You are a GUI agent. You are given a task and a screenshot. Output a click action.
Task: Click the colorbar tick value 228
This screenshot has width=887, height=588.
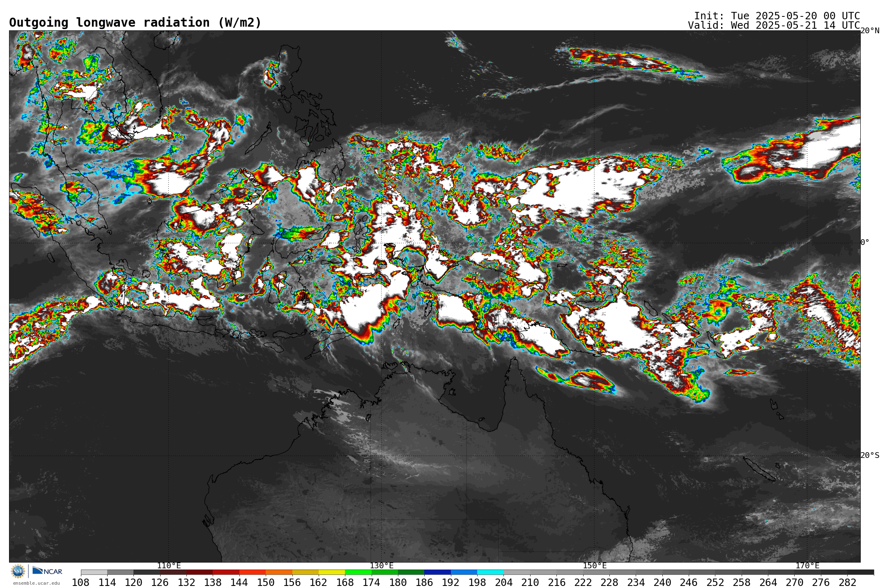point(609,582)
